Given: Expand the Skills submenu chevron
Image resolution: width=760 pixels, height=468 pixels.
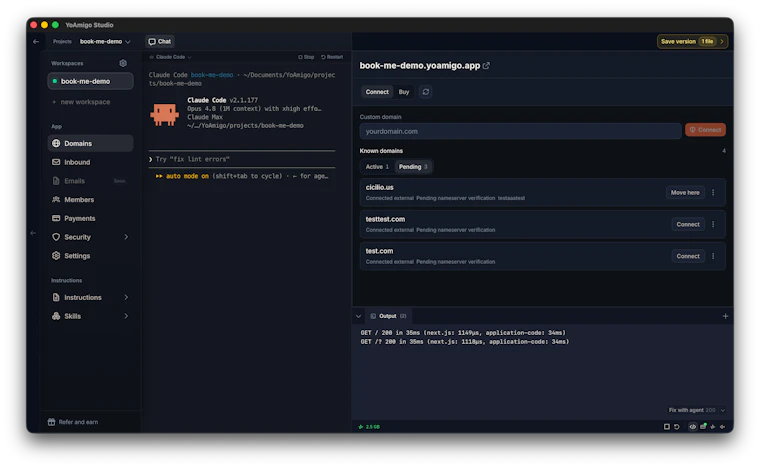Looking at the screenshot, I should point(126,316).
